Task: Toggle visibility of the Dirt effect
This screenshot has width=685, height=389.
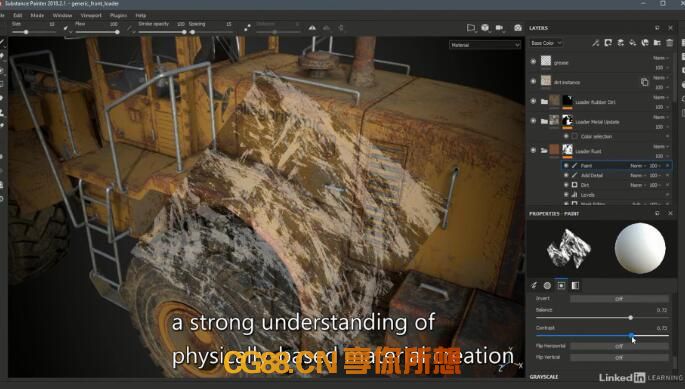Action: click(566, 185)
